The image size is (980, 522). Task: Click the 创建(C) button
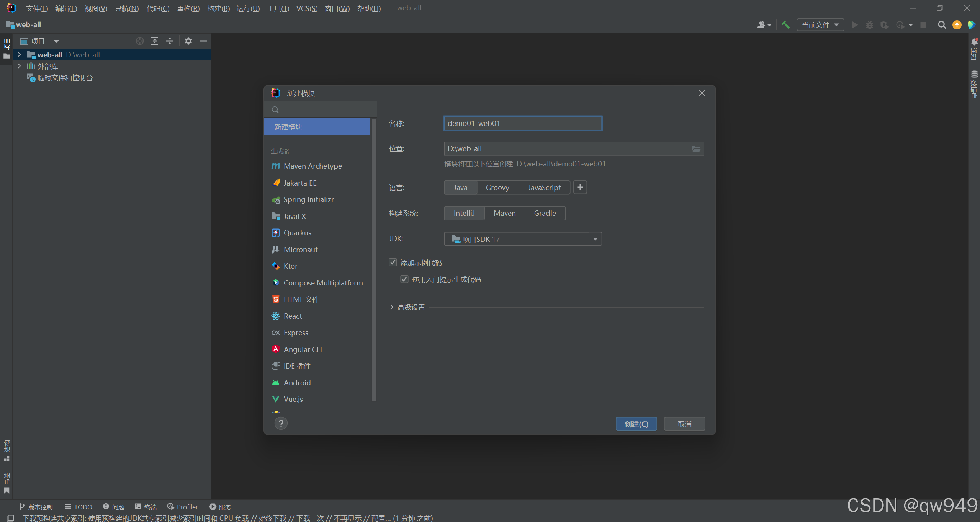tap(636, 424)
